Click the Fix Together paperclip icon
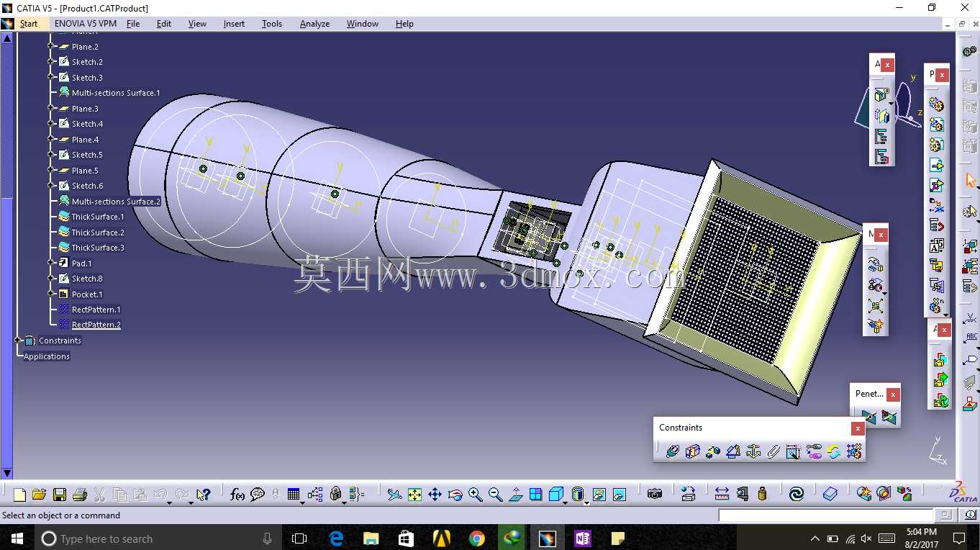Viewport: 980px width, 550px height. tap(773, 451)
